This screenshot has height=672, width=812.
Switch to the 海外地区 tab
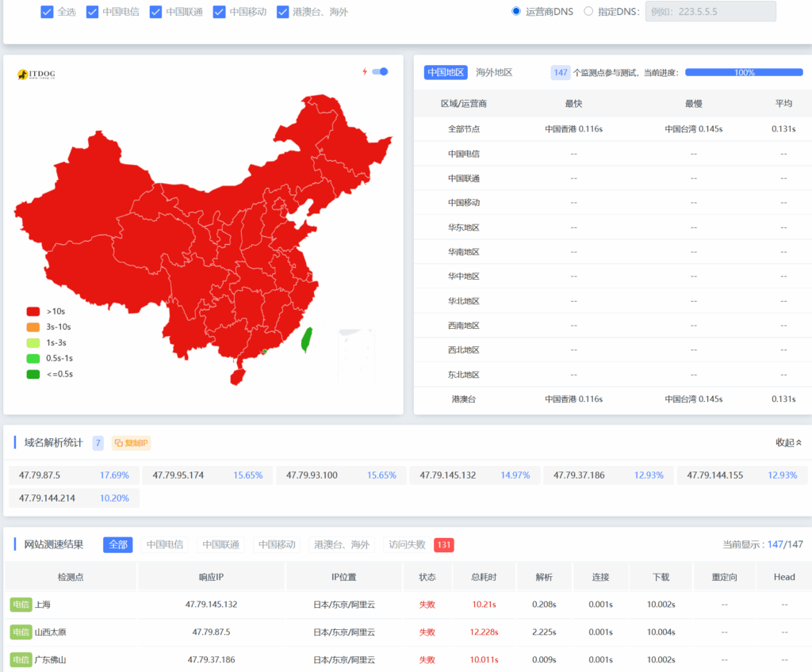coord(494,72)
